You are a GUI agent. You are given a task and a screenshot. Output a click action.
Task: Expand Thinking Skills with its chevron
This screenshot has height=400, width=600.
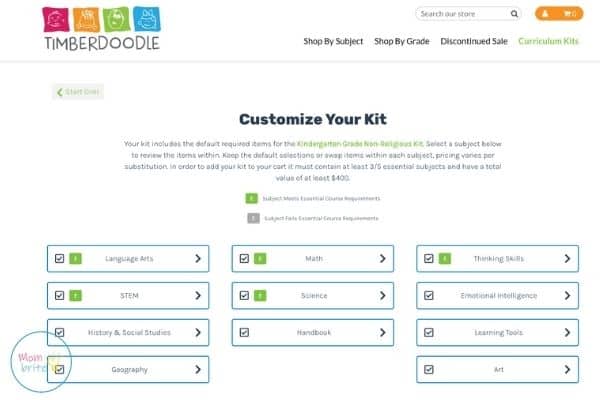click(x=567, y=259)
